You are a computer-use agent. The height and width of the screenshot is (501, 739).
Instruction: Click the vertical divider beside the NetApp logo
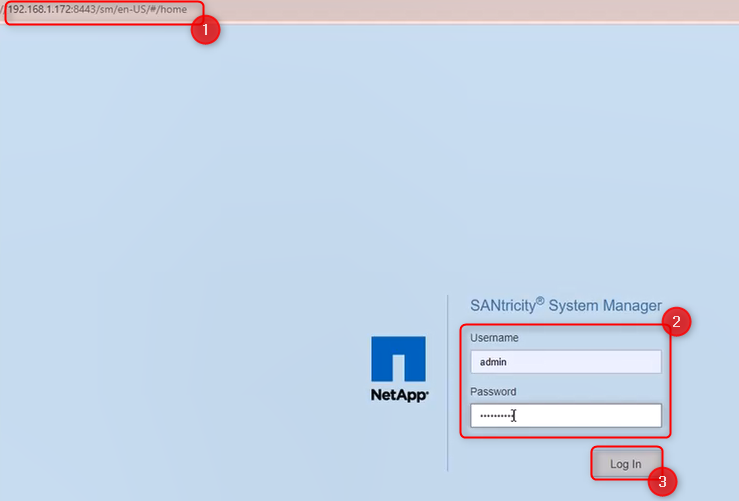[448, 382]
